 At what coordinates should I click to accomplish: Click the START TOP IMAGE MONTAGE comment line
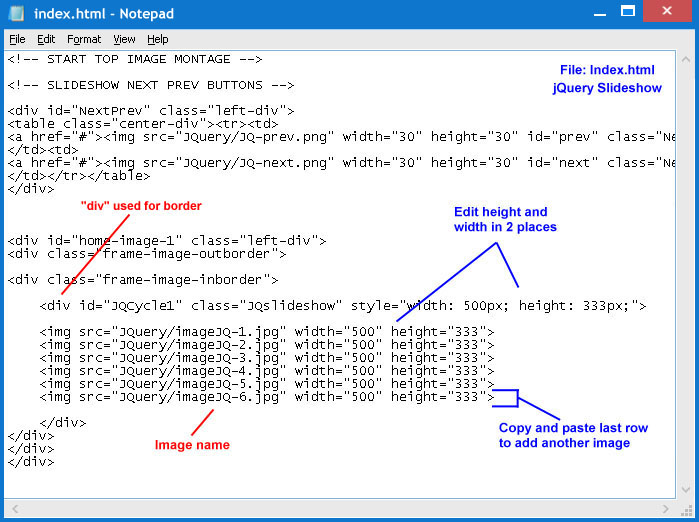135,59
